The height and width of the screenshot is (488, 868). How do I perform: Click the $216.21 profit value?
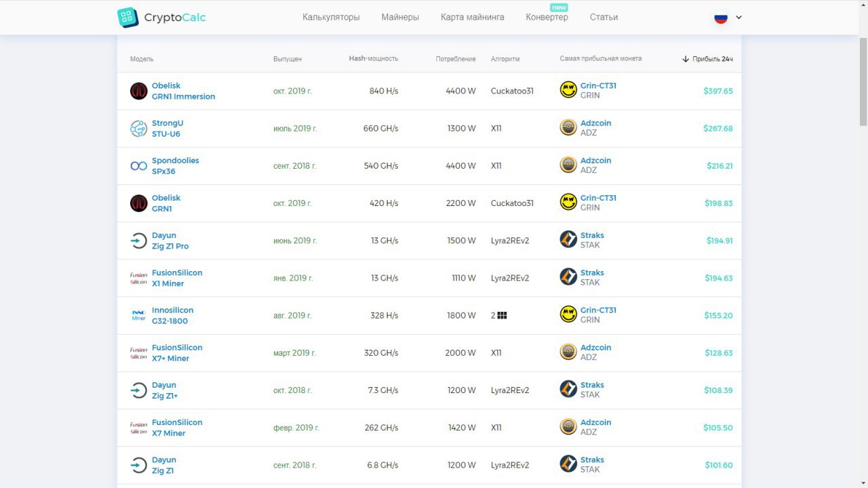coord(719,165)
